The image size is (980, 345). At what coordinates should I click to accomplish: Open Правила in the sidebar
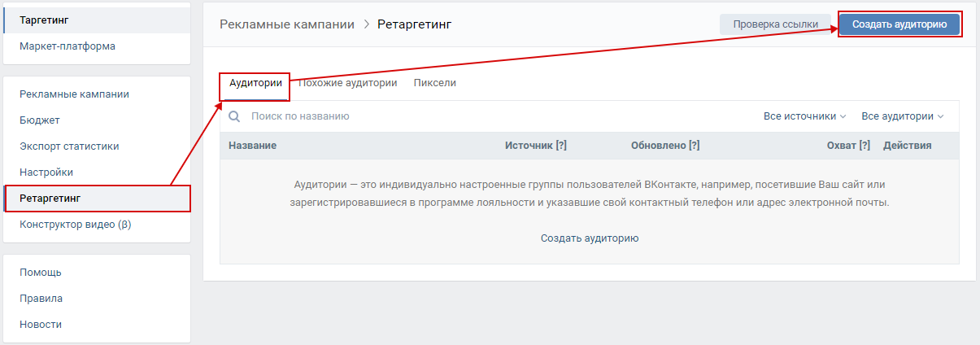[x=97, y=299]
